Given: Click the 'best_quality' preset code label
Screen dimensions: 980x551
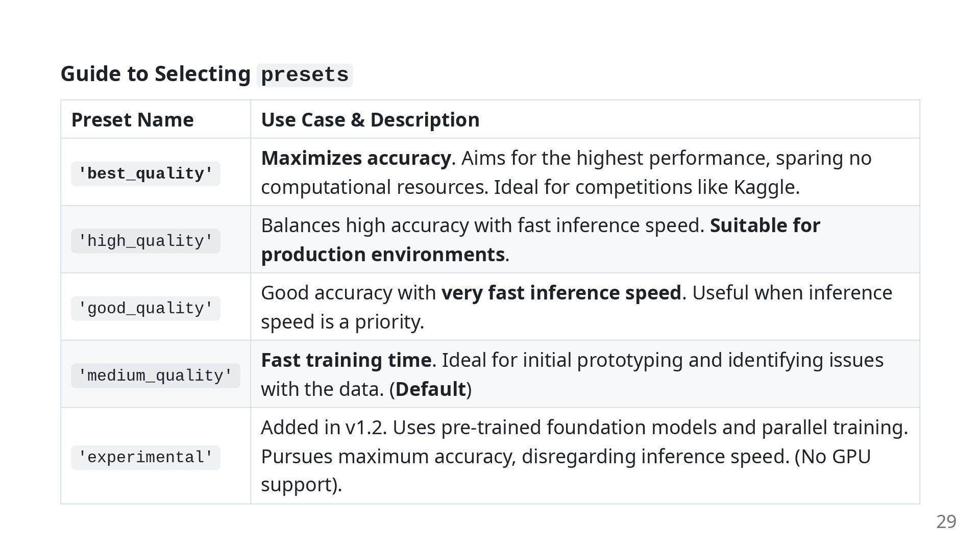Looking at the screenshot, I should (145, 174).
